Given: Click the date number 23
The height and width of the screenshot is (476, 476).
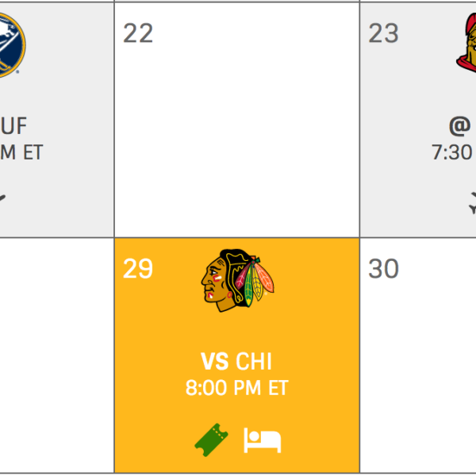Looking at the screenshot, I should tap(383, 33).
